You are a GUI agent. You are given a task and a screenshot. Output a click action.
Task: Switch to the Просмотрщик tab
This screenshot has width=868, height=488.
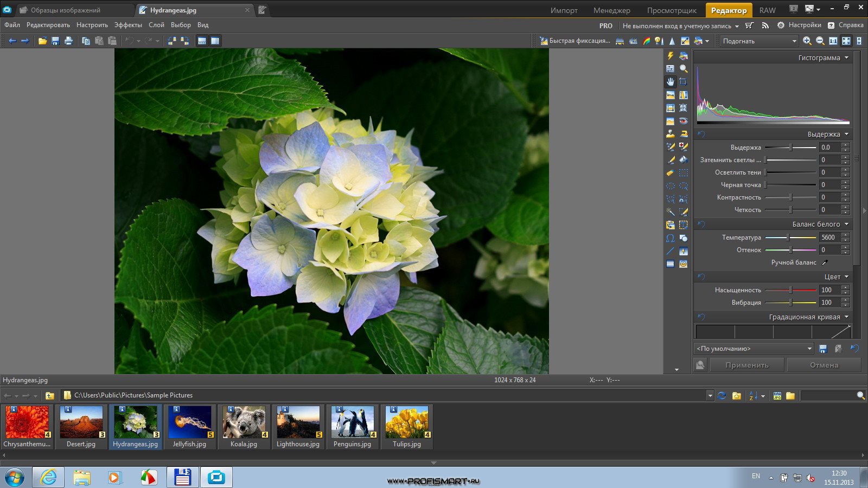tap(672, 10)
